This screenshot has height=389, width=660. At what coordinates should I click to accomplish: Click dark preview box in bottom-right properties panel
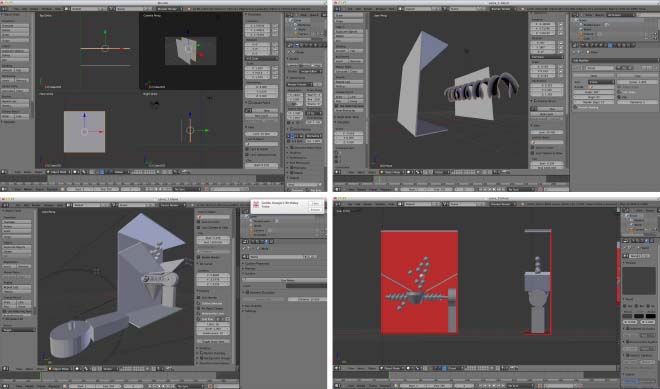coord(639,281)
